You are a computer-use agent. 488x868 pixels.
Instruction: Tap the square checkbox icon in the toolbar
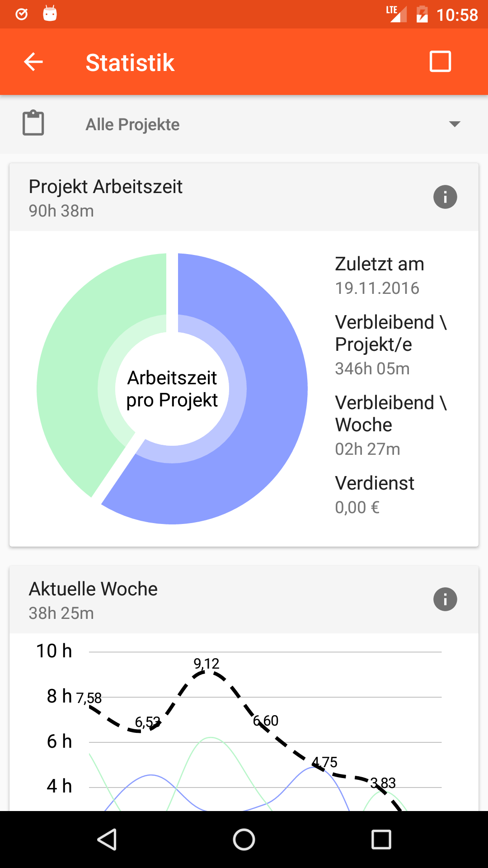point(440,61)
